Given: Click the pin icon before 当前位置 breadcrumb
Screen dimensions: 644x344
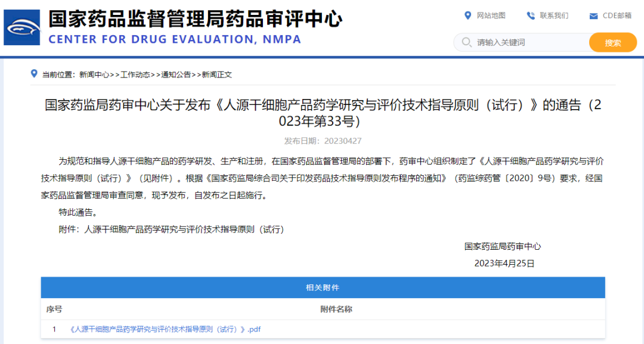Looking at the screenshot, I should tap(33, 74).
